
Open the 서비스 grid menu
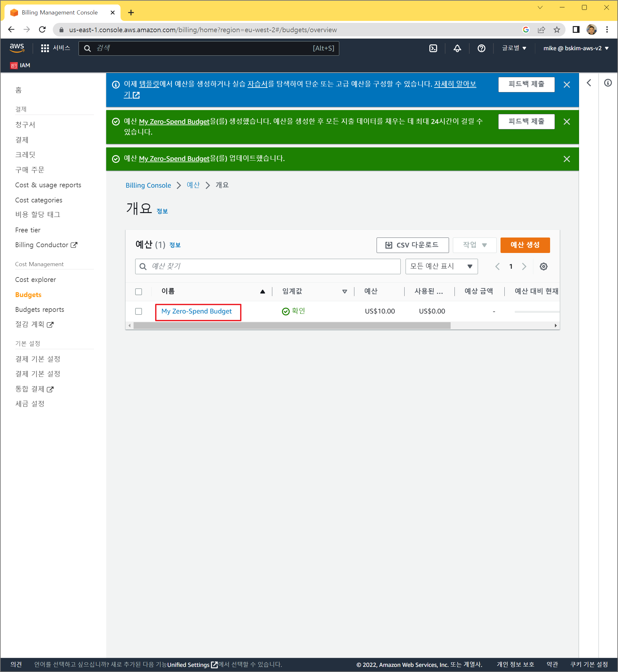(55, 48)
